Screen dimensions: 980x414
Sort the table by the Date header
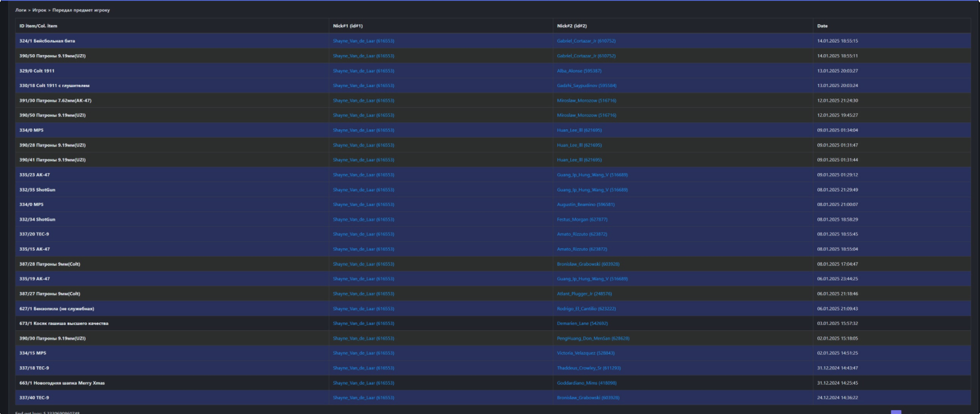click(x=822, y=26)
